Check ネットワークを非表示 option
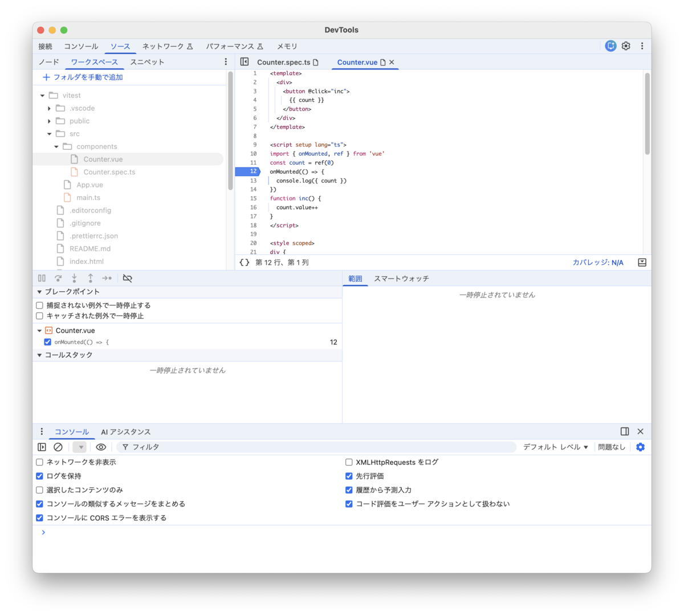684x616 pixels. (39, 462)
